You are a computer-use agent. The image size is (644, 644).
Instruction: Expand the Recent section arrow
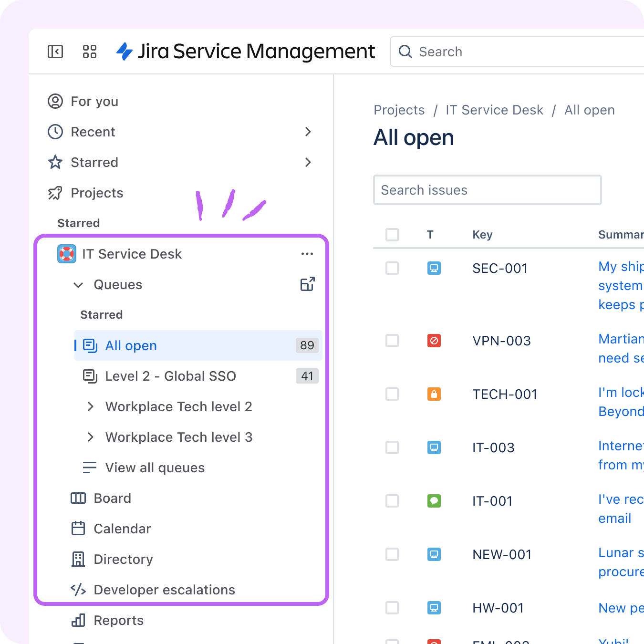coord(308,132)
